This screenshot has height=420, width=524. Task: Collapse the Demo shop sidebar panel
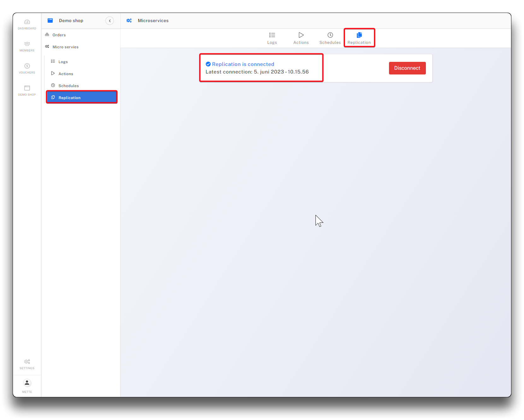(109, 21)
